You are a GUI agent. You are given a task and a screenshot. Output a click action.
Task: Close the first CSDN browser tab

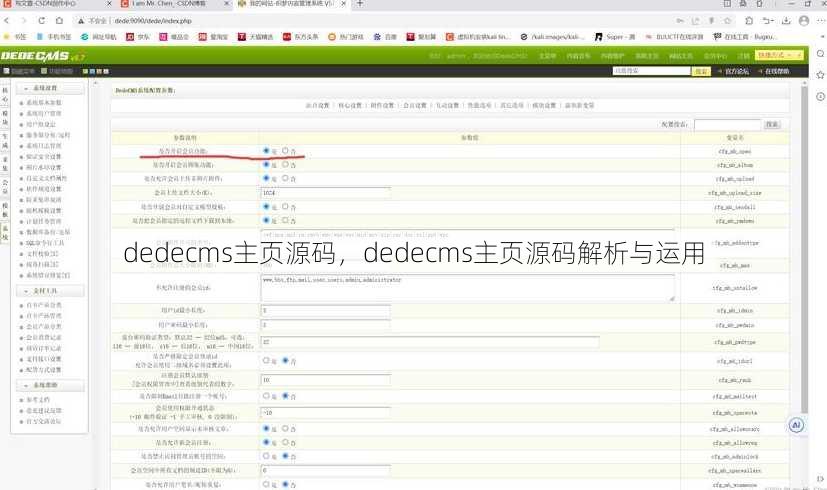tap(109, 4)
